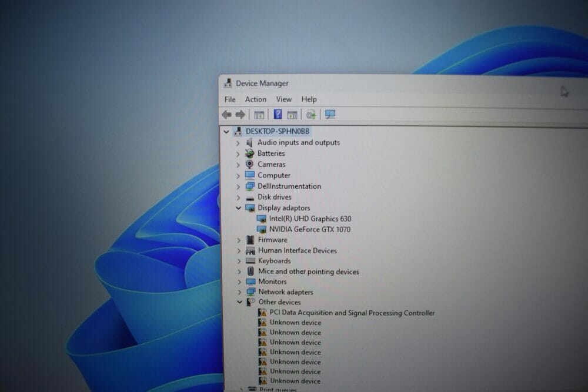Click the Firmware chip icon

(x=250, y=240)
